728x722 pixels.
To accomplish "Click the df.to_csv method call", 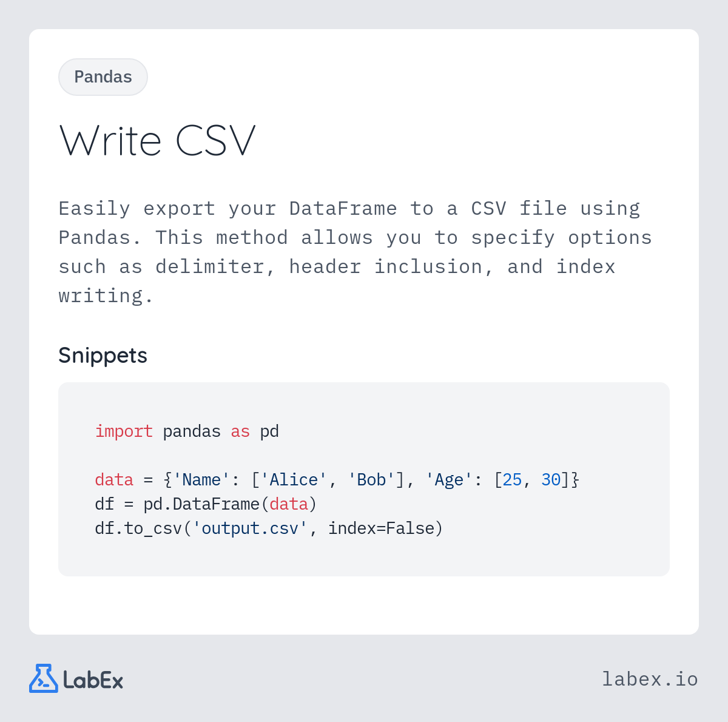I will pos(138,528).
